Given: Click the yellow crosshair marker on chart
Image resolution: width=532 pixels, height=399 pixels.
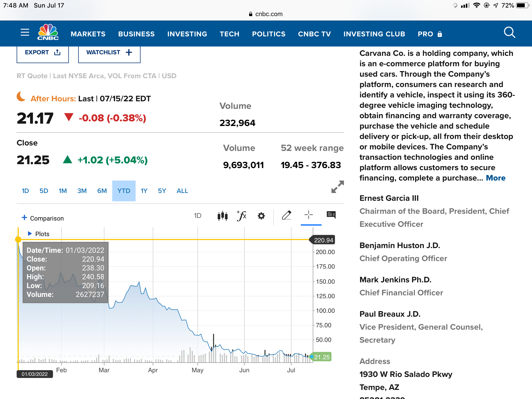Looking at the screenshot, I should 18,239.
